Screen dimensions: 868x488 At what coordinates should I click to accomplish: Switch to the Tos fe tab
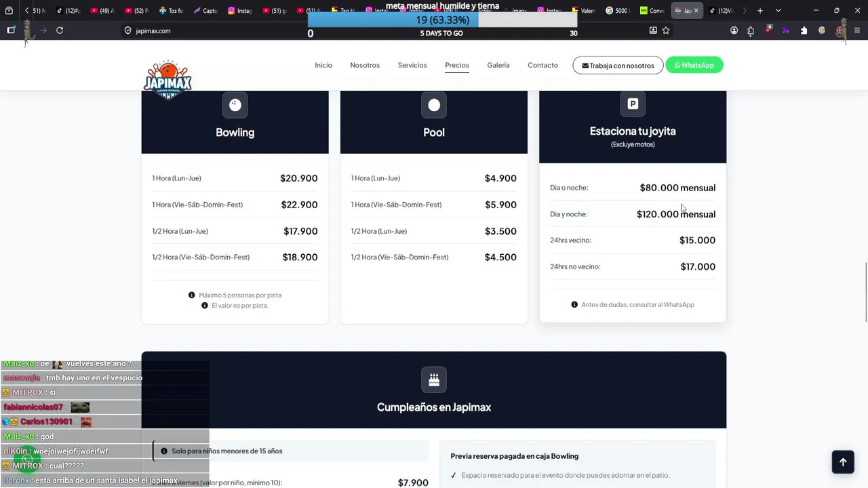(x=171, y=11)
